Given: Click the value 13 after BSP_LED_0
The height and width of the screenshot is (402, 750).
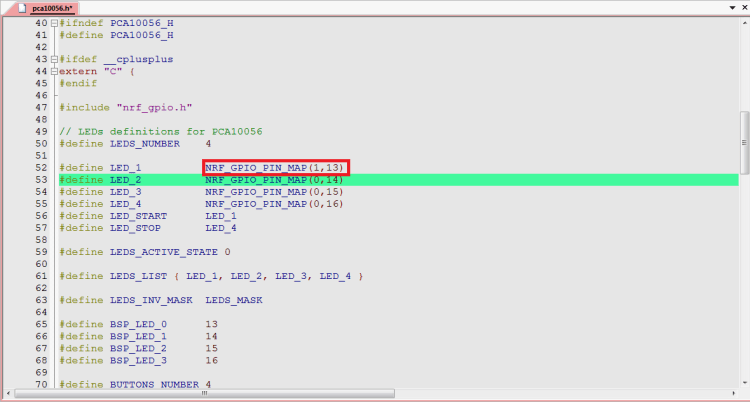Looking at the screenshot, I should coord(211,324).
